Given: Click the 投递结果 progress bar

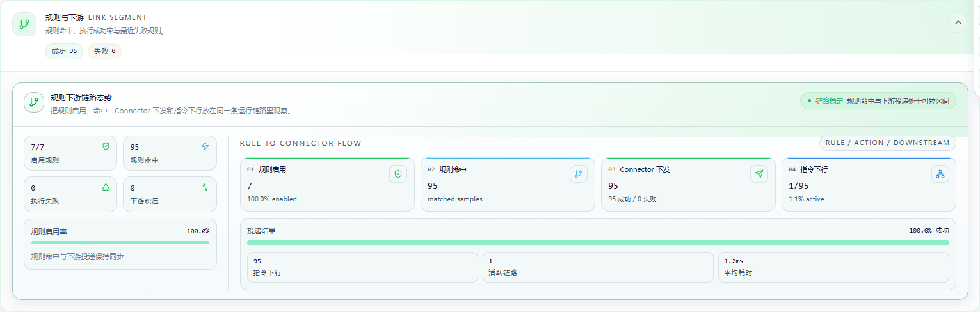Looking at the screenshot, I should (598, 242).
